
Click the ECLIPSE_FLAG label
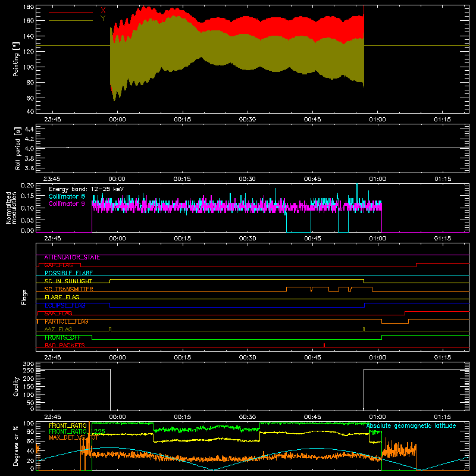pos(65,305)
